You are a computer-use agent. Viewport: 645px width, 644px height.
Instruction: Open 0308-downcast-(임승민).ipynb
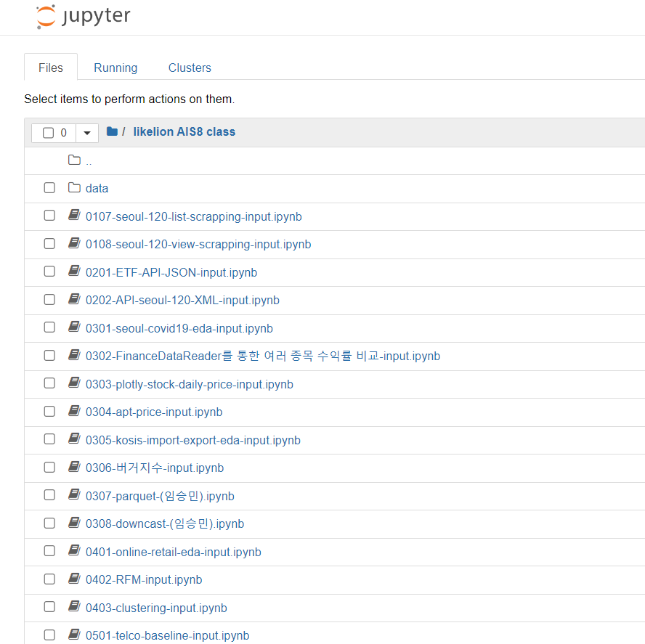[x=165, y=524]
